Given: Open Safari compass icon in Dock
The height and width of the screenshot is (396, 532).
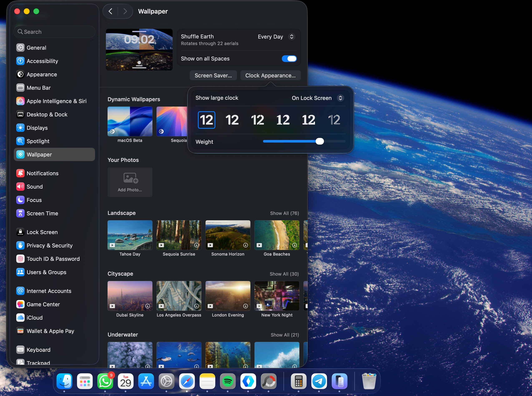Looking at the screenshot, I should tap(187, 381).
